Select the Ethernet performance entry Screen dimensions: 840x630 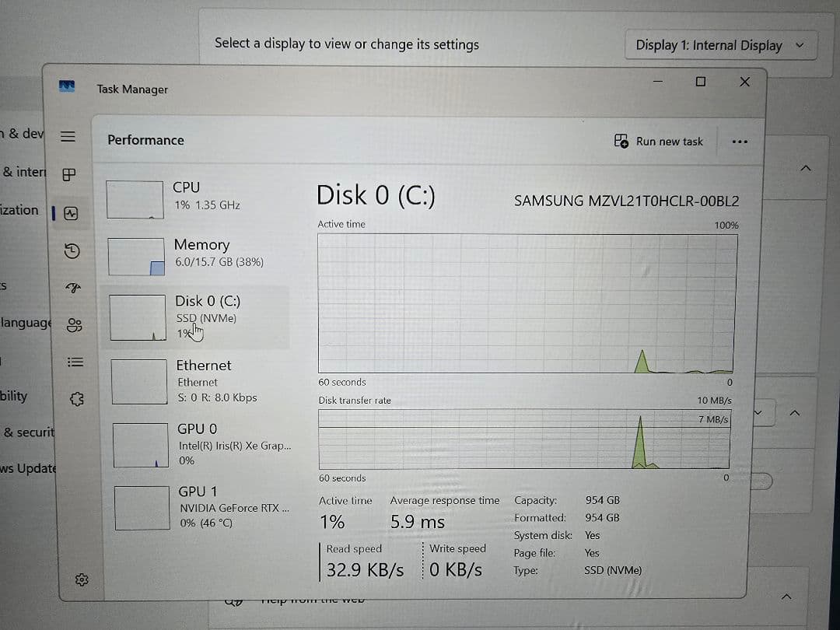click(199, 381)
